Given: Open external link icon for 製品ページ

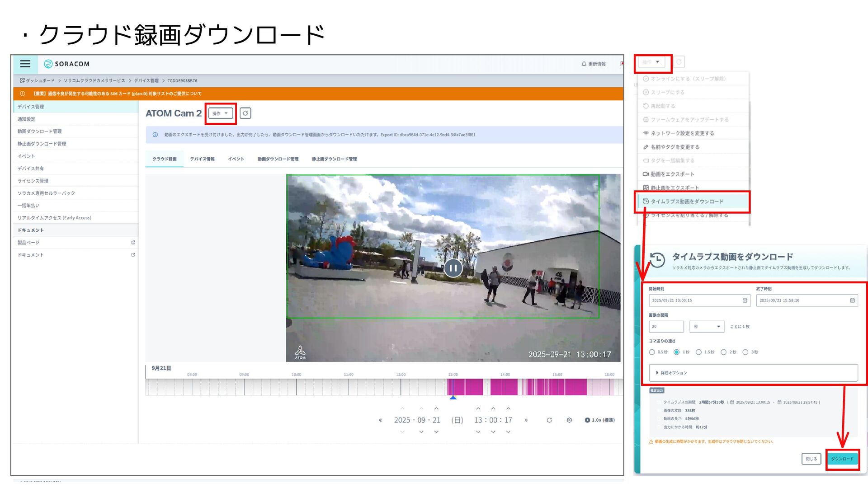Looking at the screenshot, I should (133, 243).
